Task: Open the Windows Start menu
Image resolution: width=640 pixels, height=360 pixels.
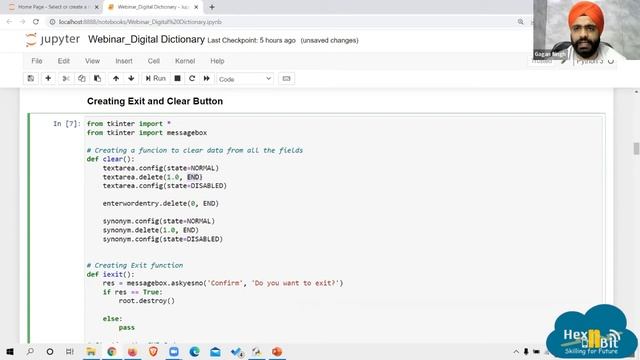Action: (10, 351)
